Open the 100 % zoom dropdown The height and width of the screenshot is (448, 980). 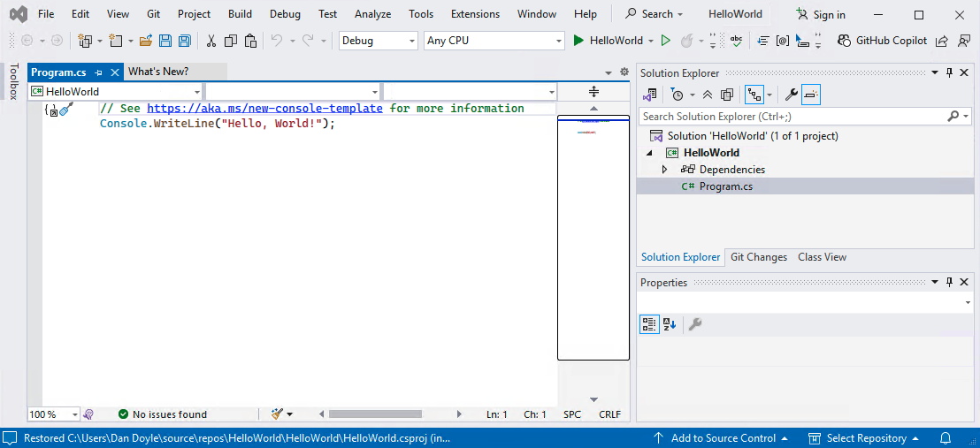tap(54, 414)
